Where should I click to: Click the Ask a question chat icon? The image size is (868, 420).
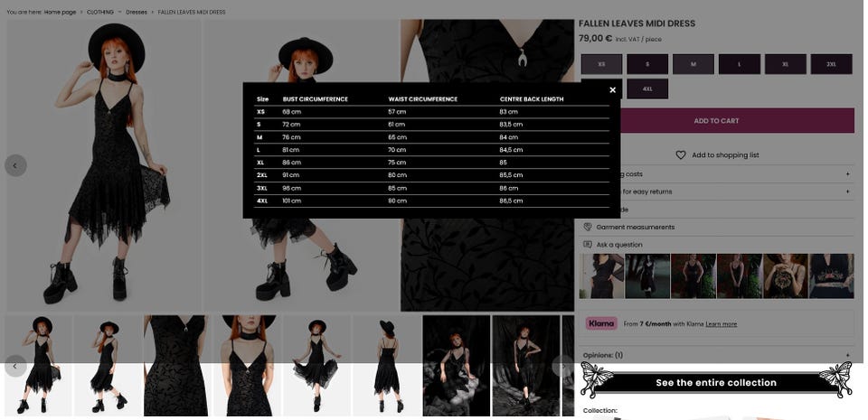[588, 244]
